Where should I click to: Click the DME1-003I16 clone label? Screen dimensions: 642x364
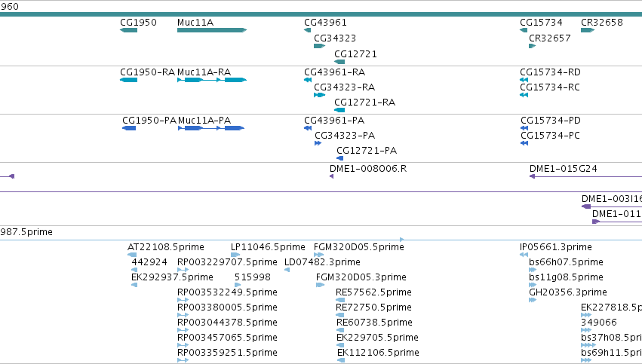[612, 199]
